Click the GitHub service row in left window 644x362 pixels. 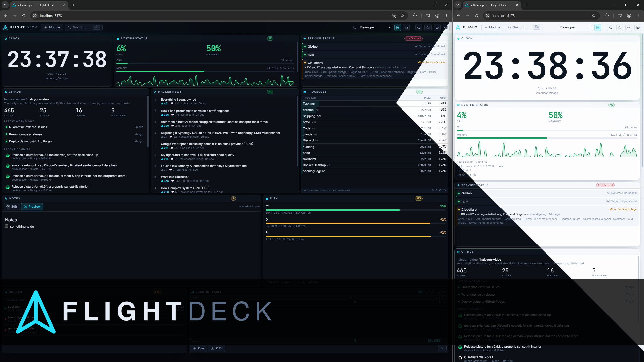tap(374, 47)
